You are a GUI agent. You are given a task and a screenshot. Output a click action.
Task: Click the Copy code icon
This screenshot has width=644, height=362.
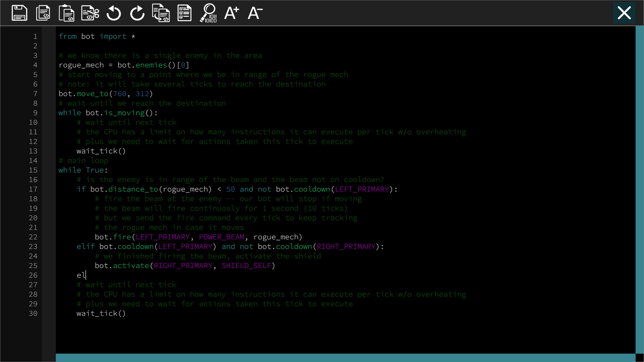pyautogui.click(x=43, y=13)
